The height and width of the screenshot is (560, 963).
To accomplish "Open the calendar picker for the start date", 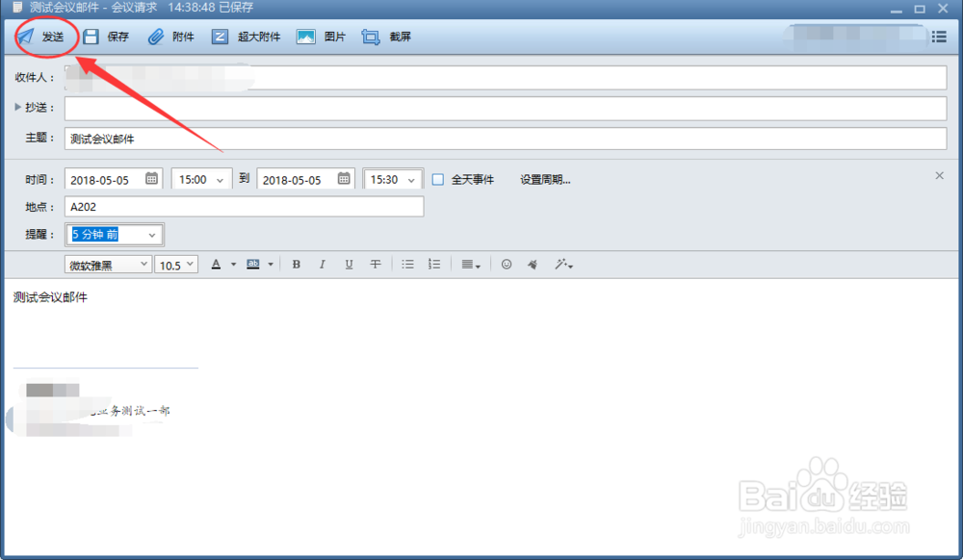I will (x=151, y=178).
